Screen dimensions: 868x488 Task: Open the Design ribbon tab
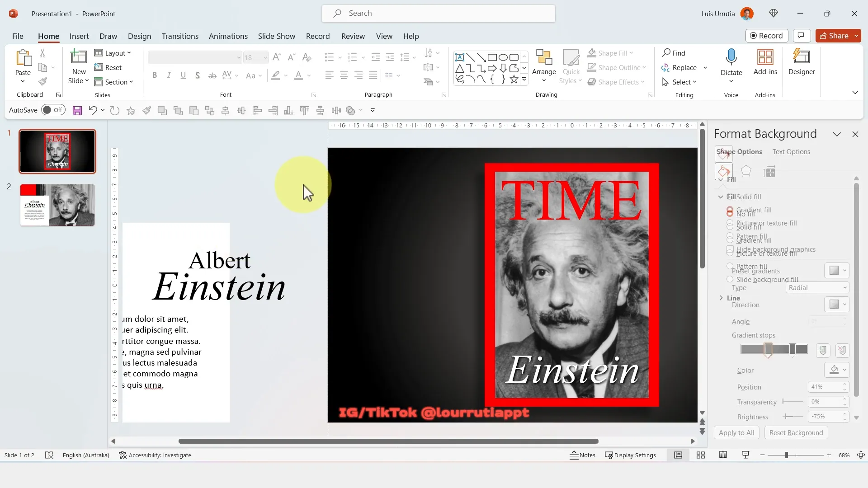(139, 36)
